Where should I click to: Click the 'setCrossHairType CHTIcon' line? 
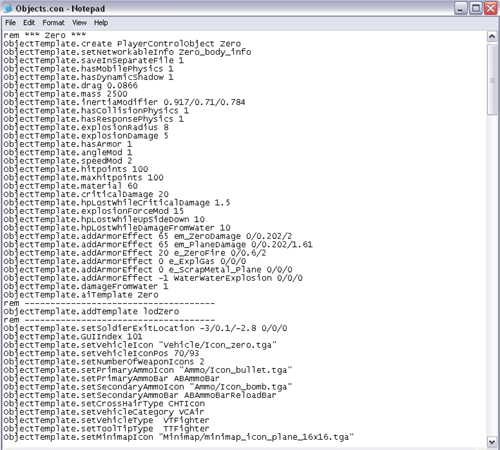(104, 403)
